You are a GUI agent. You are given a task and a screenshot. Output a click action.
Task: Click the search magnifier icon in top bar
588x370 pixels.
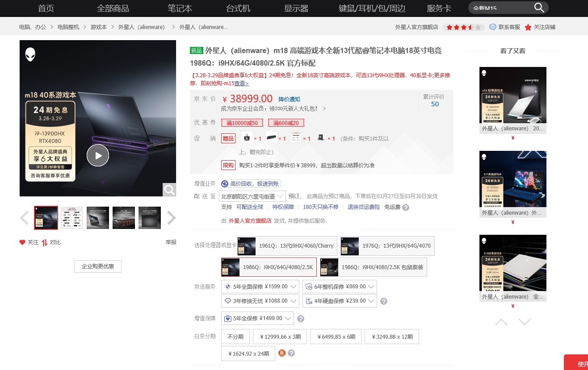[x=539, y=8]
